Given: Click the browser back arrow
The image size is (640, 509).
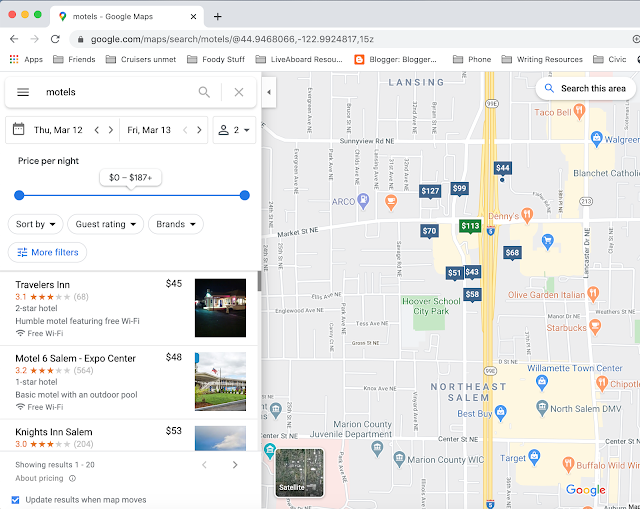Looking at the screenshot, I should [14, 39].
